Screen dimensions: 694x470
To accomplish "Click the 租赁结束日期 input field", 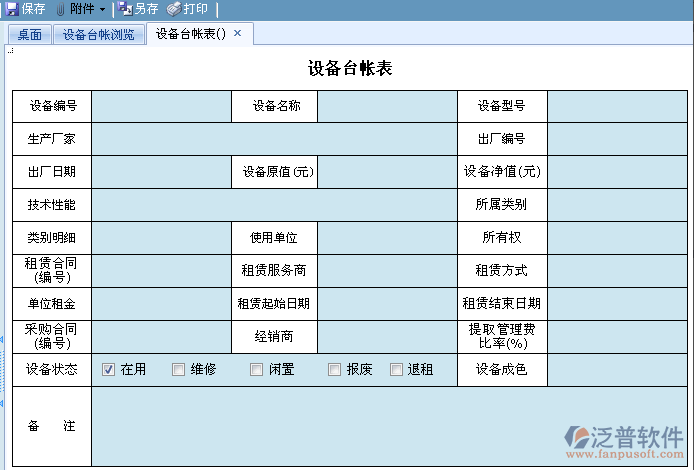I will point(617,304).
